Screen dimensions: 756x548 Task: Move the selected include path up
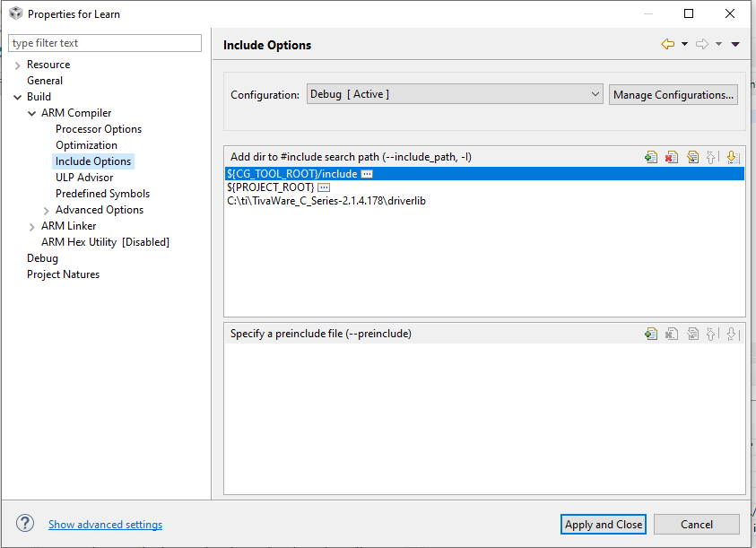[x=712, y=157]
